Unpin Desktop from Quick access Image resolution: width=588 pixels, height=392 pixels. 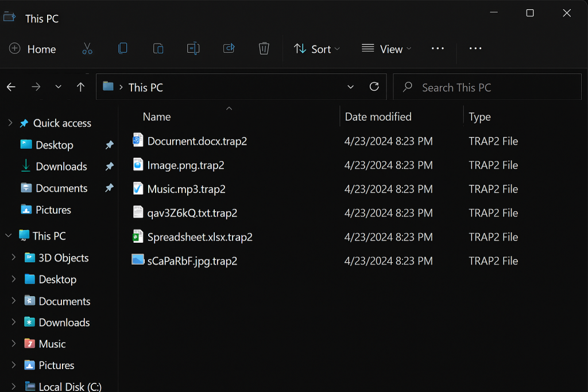click(109, 145)
